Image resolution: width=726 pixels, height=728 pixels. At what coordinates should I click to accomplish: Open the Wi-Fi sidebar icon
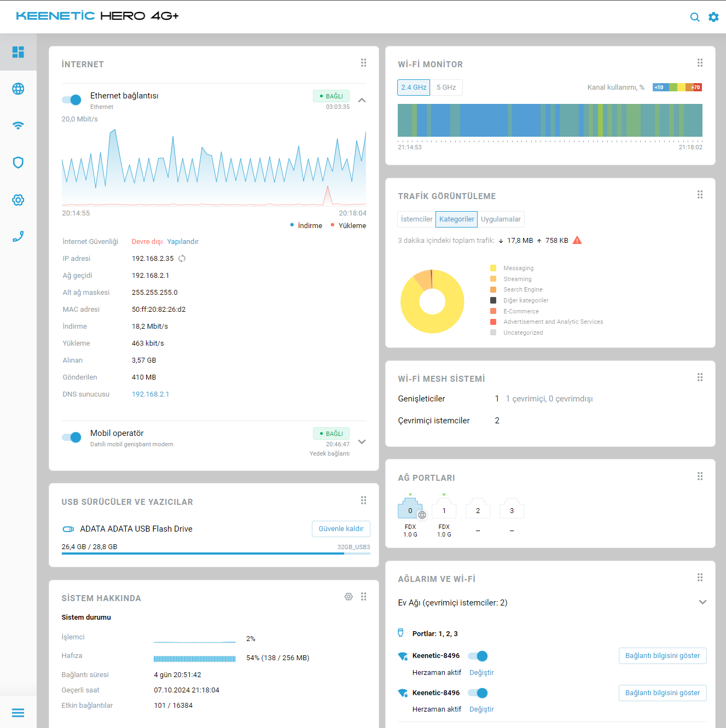(x=18, y=125)
